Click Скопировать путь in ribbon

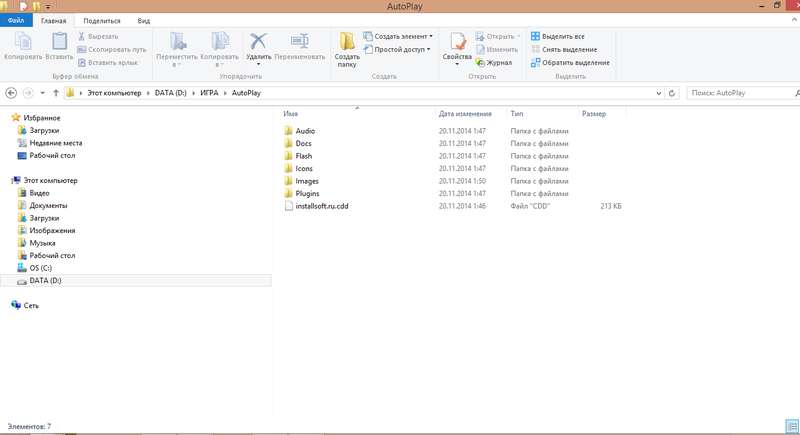[112, 49]
